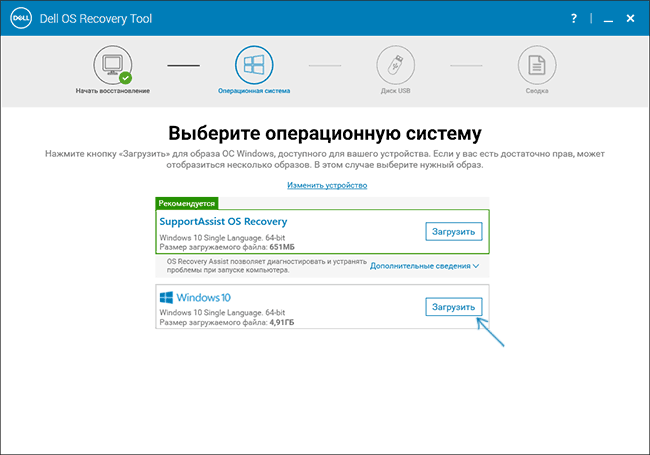Open help via the question mark icon

(x=574, y=18)
